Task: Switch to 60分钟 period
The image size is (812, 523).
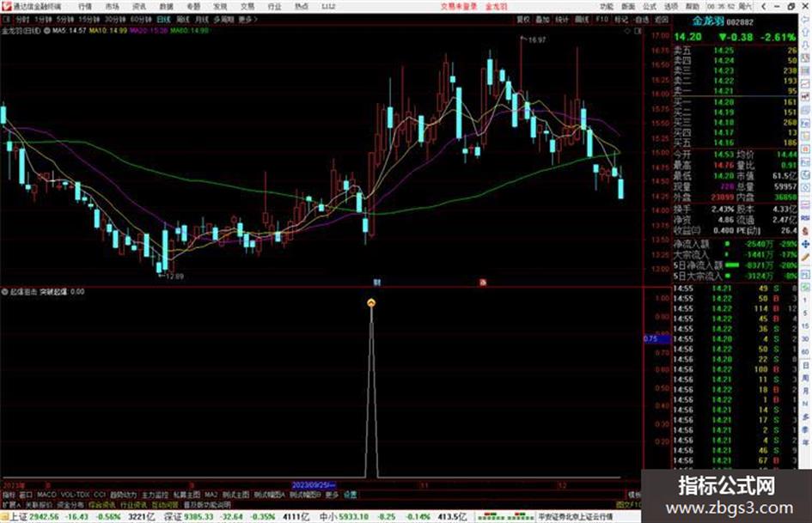Action: (x=141, y=19)
